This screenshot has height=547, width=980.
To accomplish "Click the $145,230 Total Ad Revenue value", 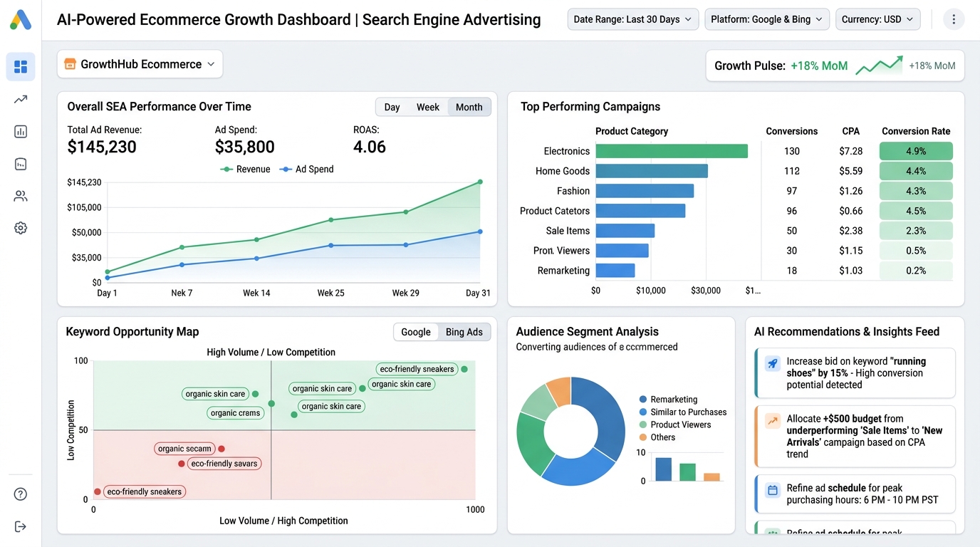I will click(x=102, y=147).
